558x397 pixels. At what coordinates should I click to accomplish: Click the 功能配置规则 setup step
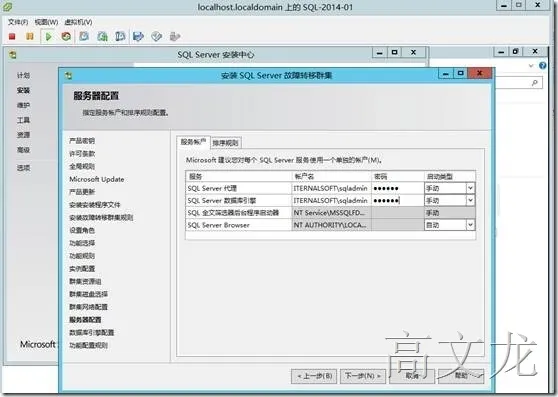tap(88, 345)
